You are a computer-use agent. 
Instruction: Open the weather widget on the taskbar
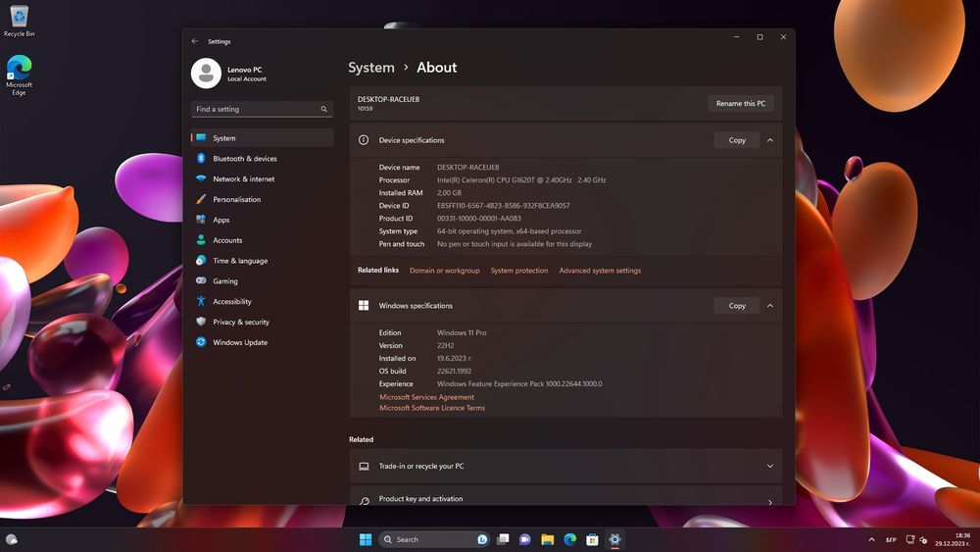click(x=11, y=539)
